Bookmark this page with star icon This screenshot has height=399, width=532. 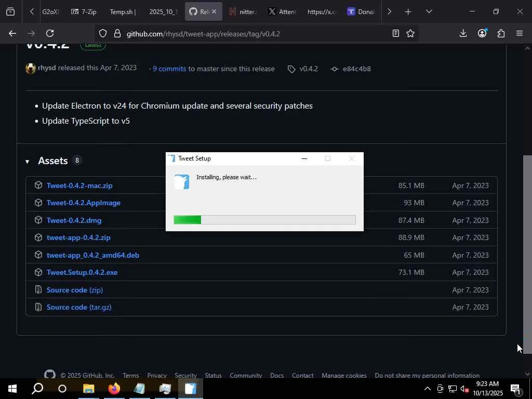coord(410,33)
